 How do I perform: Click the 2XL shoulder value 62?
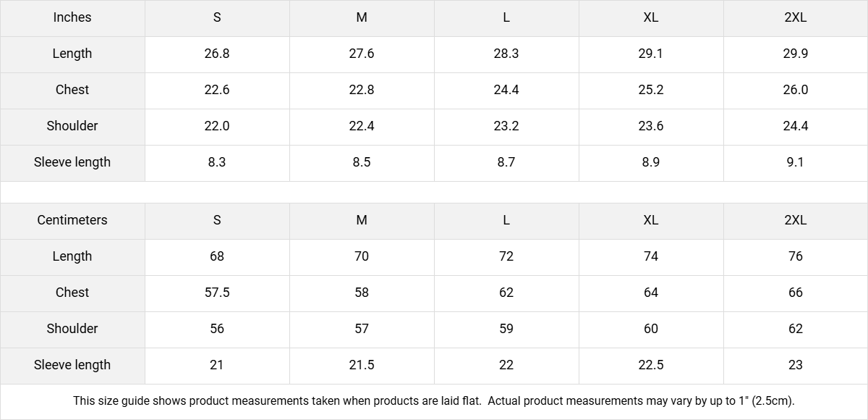pyautogui.click(x=796, y=329)
